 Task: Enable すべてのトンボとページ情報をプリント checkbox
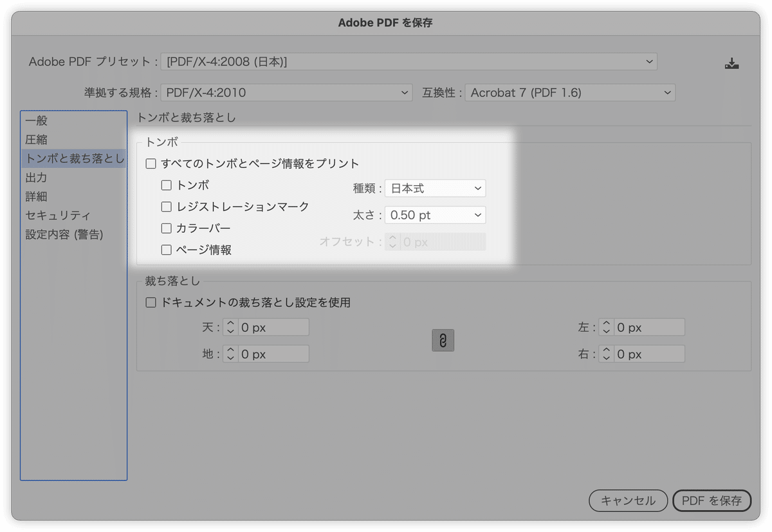click(151, 163)
